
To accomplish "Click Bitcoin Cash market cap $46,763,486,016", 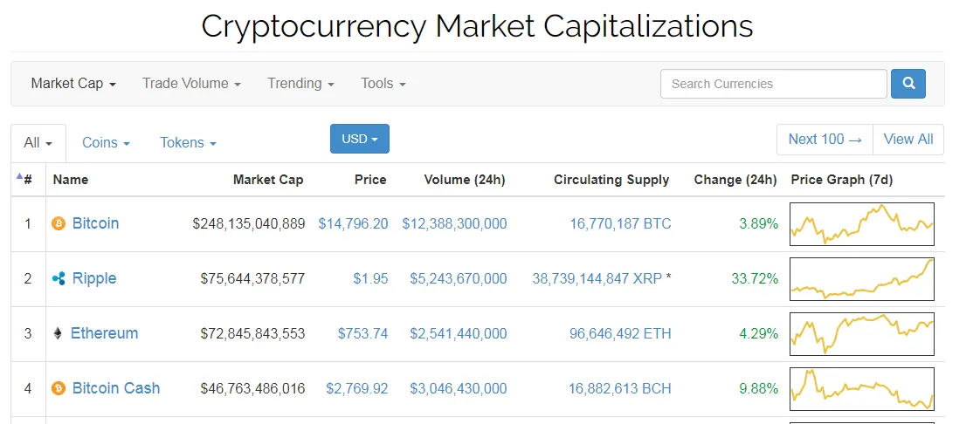I will click(252, 388).
